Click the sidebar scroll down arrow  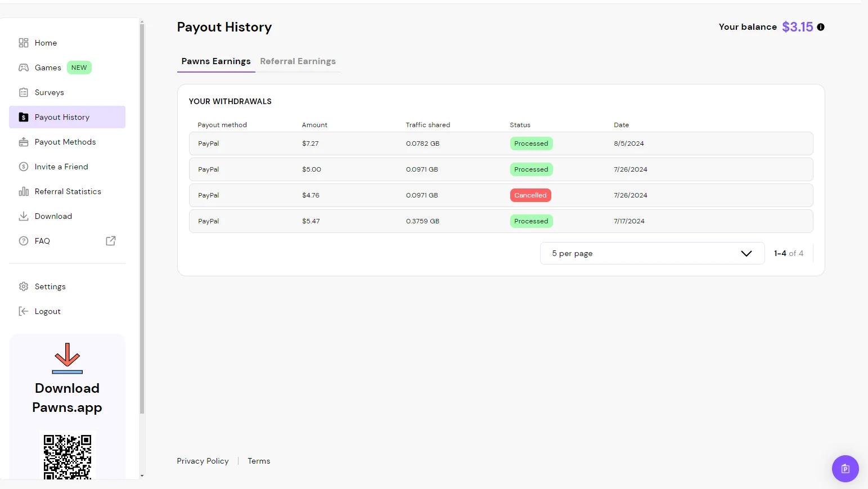[142, 475]
